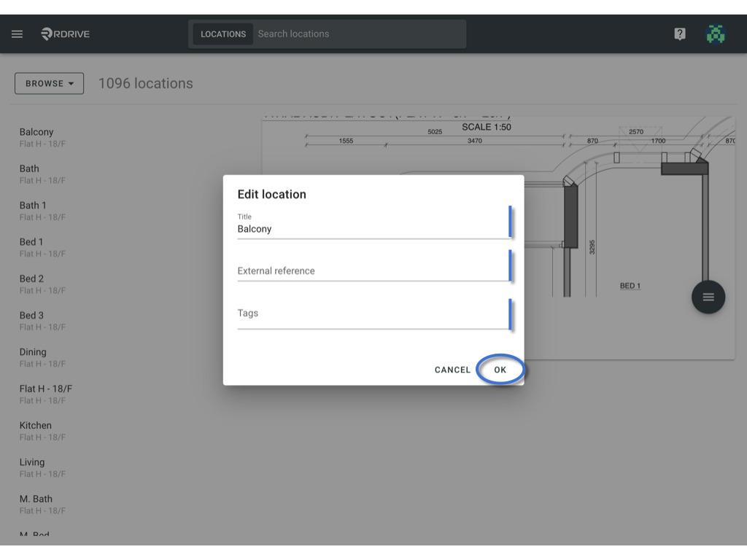This screenshot has height=560, width=747.
Task: Choose the Dining location item
Action: click(43, 357)
